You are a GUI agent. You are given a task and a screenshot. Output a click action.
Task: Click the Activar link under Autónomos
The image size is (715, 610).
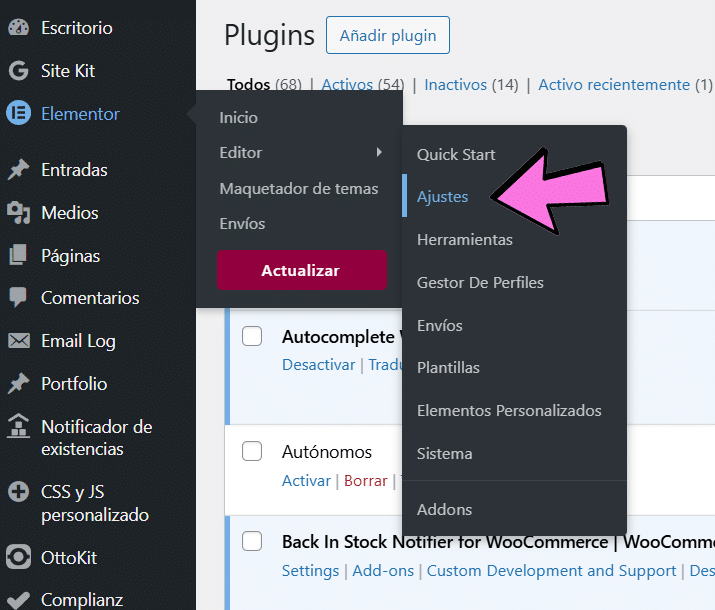coord(306,481)
